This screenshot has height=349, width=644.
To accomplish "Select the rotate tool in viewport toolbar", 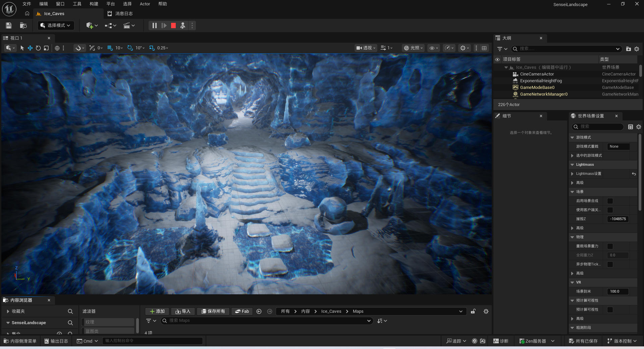I will point(38,48).
